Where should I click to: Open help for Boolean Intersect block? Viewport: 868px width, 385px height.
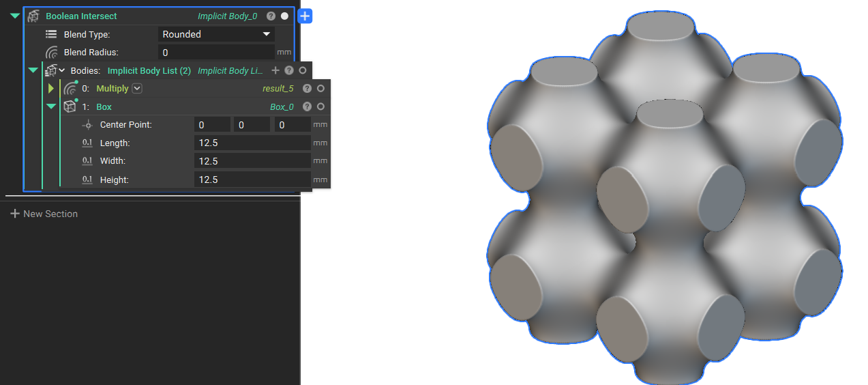[x=271, y=16]
